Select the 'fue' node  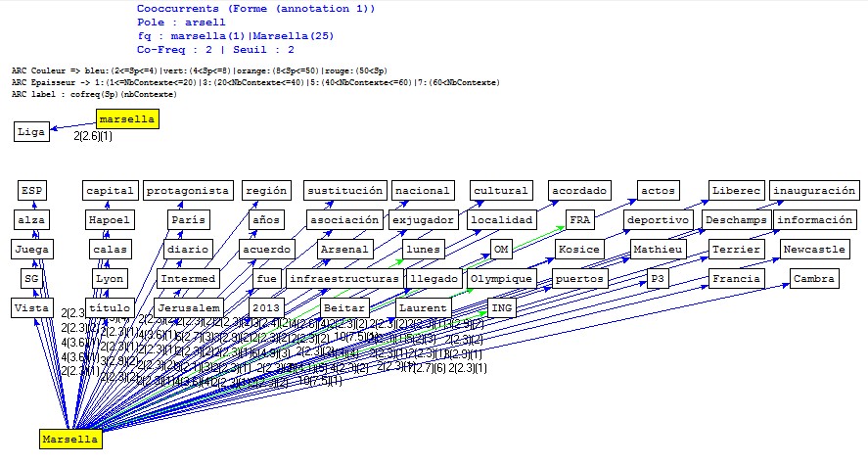coord(266,278)
